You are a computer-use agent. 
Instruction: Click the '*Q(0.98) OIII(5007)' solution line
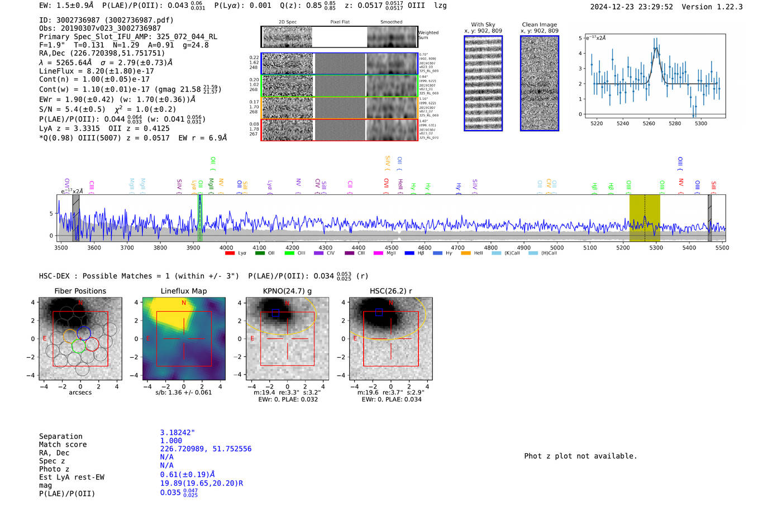point(133,138)
